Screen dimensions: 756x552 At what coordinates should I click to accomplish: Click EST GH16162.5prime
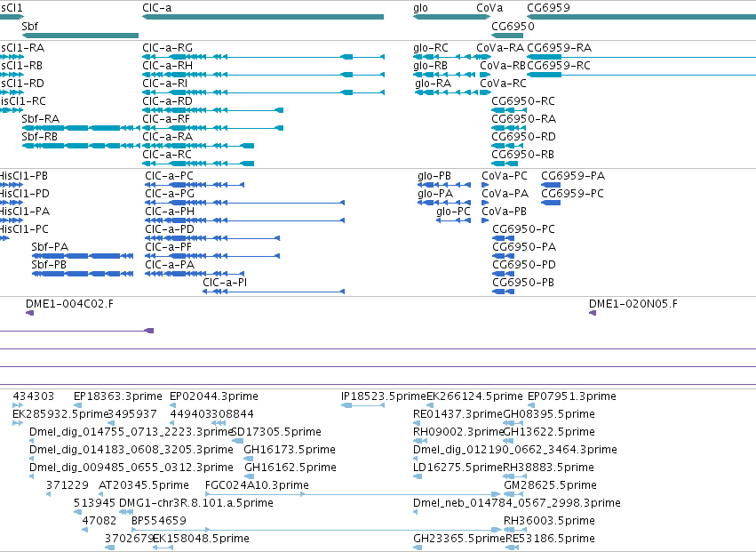click(x=249, y=476)
